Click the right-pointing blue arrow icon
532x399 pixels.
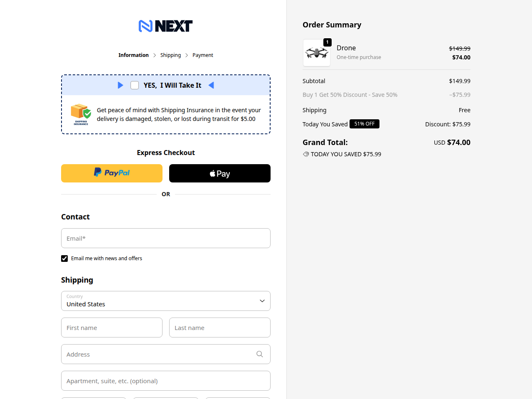point(121,85)
